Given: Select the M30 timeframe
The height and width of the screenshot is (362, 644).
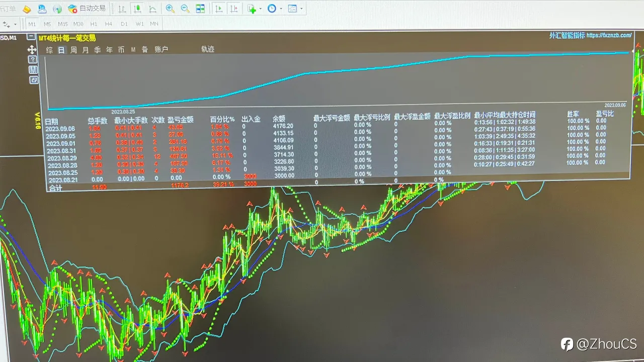Looking at the screenshot, I should click(78, 24).
